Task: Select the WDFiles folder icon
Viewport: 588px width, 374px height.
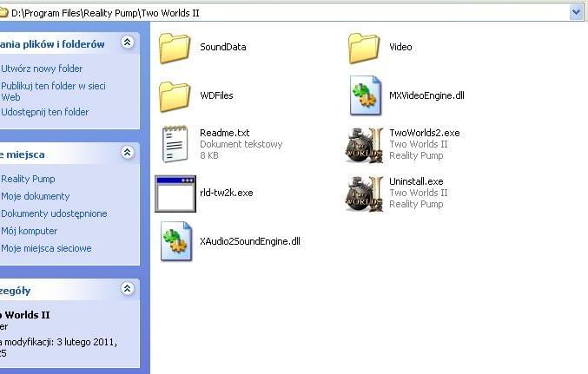Action: point(175,96)
